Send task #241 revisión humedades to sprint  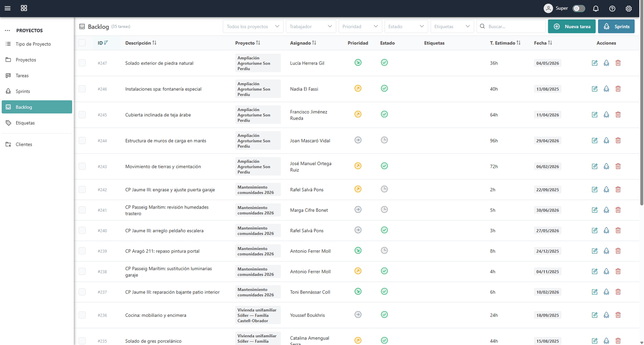click(x=606, y=210)
